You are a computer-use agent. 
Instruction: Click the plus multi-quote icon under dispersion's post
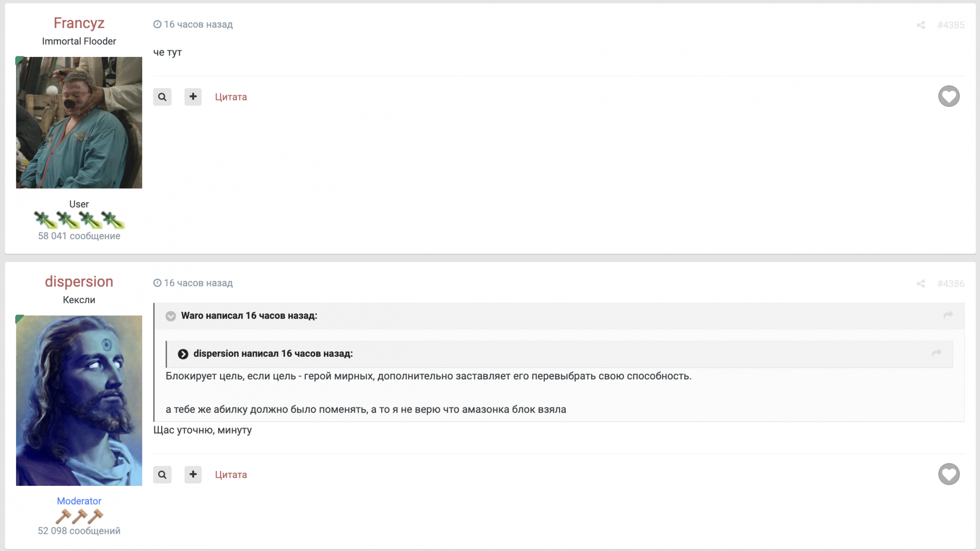pos(193,475)
